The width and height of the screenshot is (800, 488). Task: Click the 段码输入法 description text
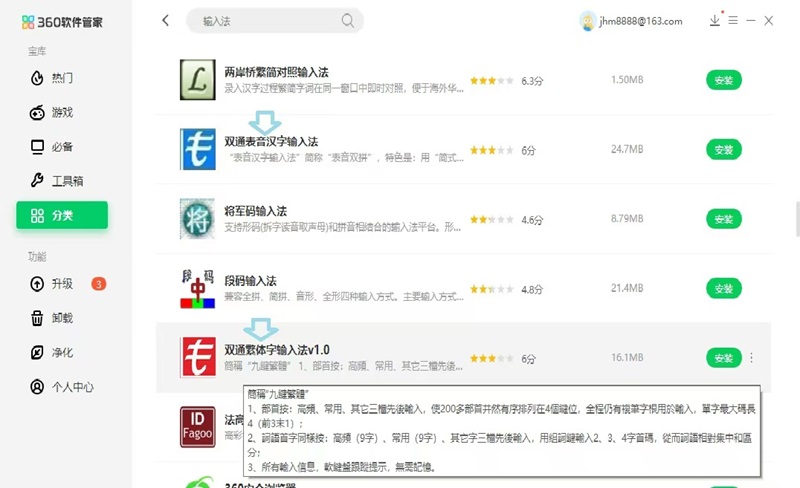pos(344,297)
